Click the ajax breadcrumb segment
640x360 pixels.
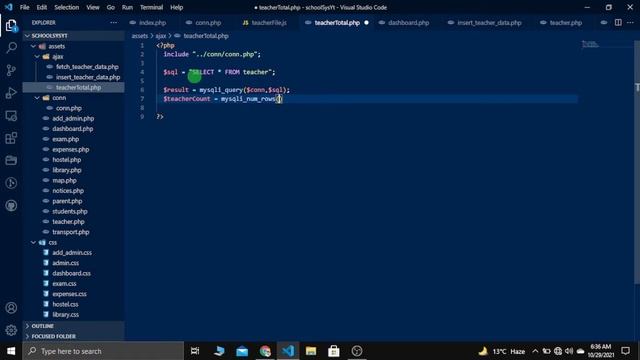[x=161, y=36]
